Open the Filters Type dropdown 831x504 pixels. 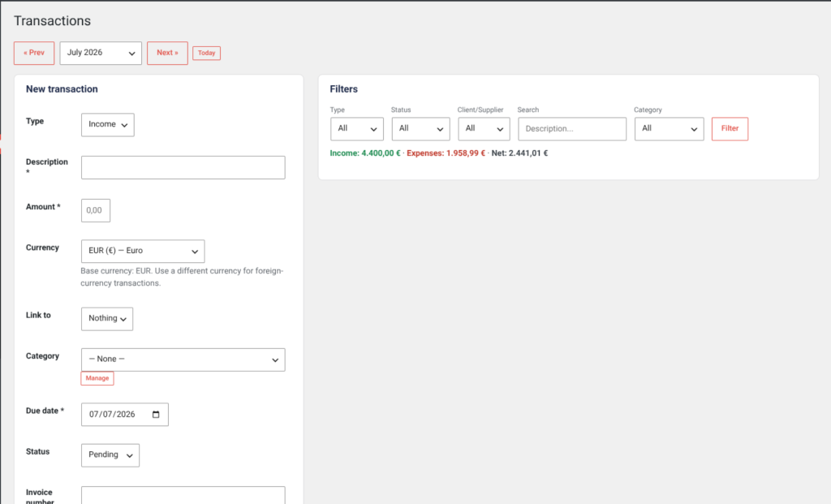(x=357, y=129)
